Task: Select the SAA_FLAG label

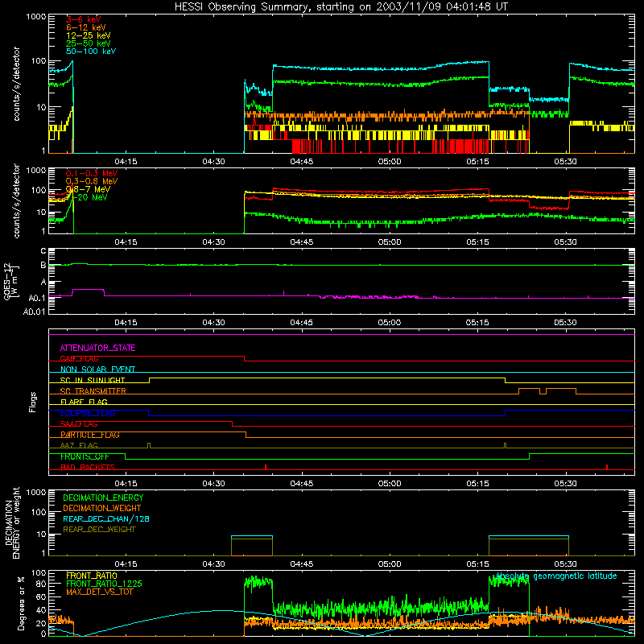Action: point(79,423)
